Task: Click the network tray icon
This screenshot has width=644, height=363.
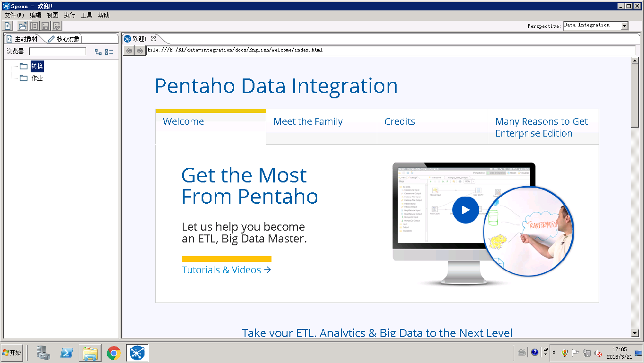Action: click(587, 353)
